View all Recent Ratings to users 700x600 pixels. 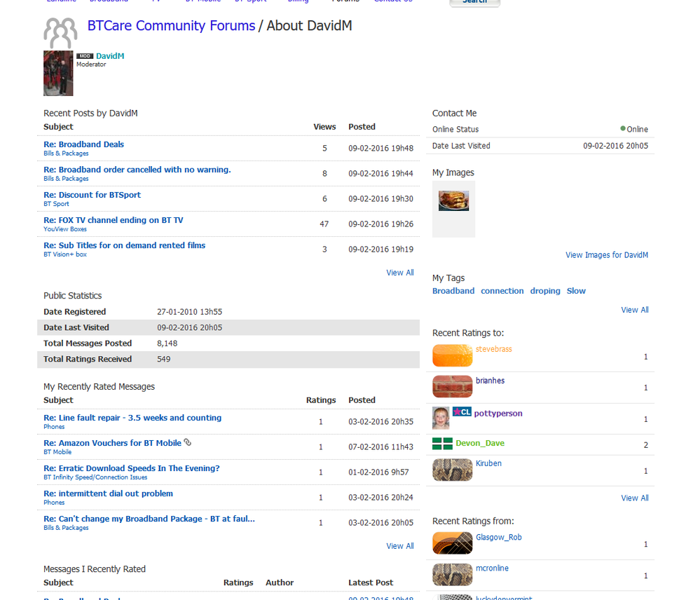(x=634, y=498)
